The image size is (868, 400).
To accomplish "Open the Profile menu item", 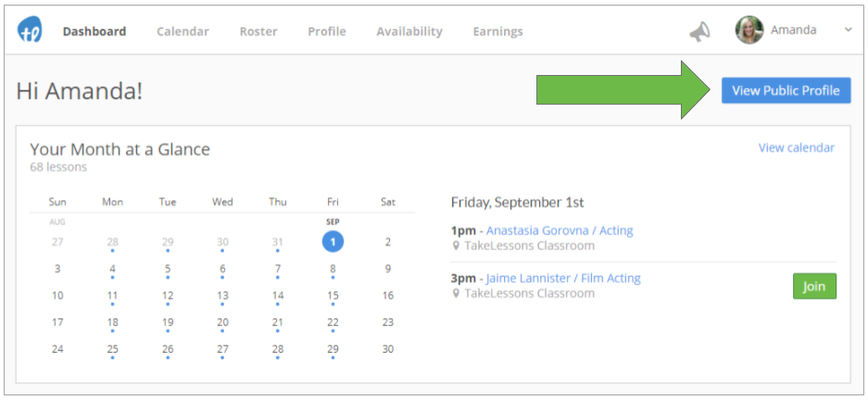I will point(327,31).
